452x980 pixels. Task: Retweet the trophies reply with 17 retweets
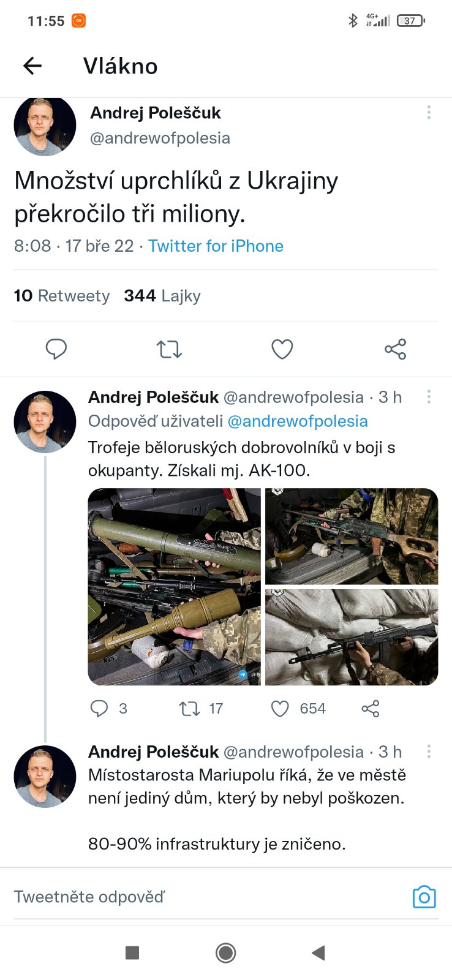[x=189, y=709]
